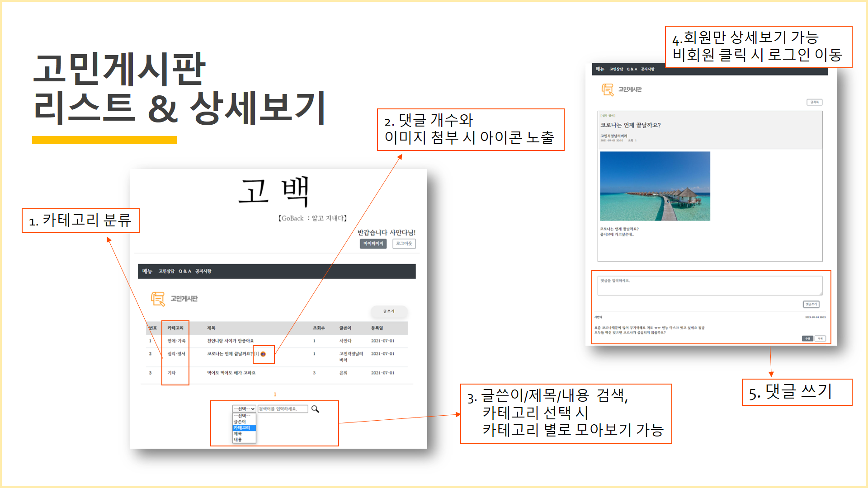
Task: Click the 글쓰기 button above the table
Action: tap(389, 311)
